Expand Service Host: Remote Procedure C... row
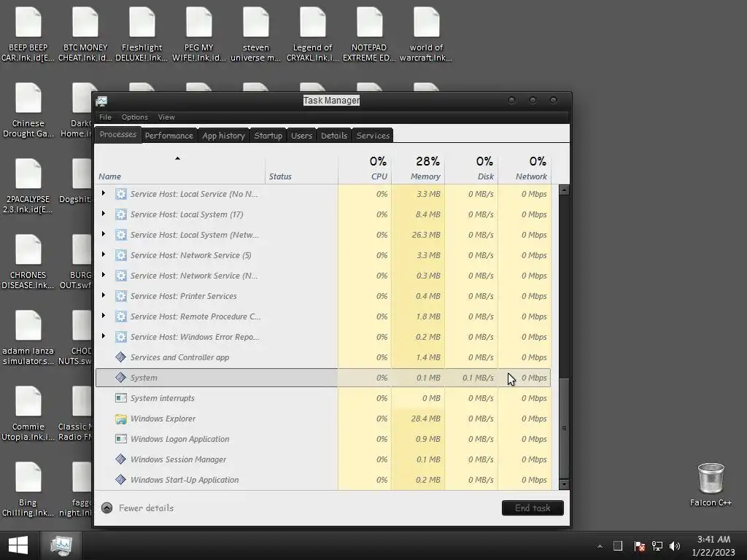747x560 pixels. click(x=104, y=316)
